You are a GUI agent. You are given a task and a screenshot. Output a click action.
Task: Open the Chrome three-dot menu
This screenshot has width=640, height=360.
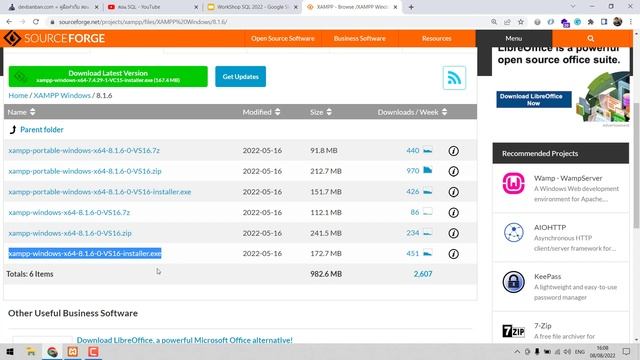coord(631,22)
